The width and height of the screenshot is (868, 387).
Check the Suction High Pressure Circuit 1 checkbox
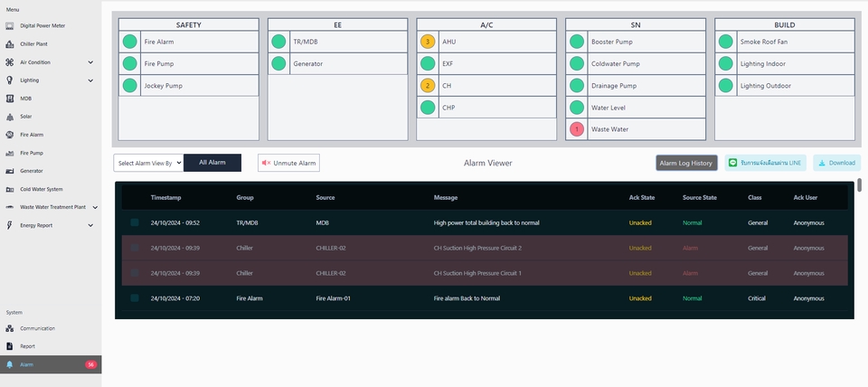click(135, 273)
